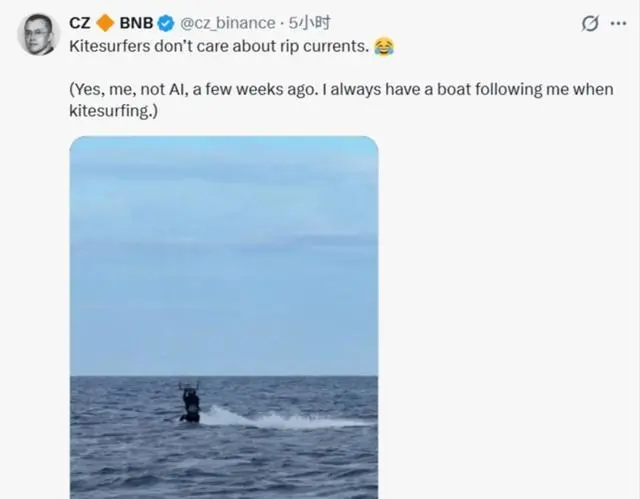Click the laughing-crying emoji in the tweet
Image resolution: width=640 pixels, height=499 pixels.
pos(384,46)
